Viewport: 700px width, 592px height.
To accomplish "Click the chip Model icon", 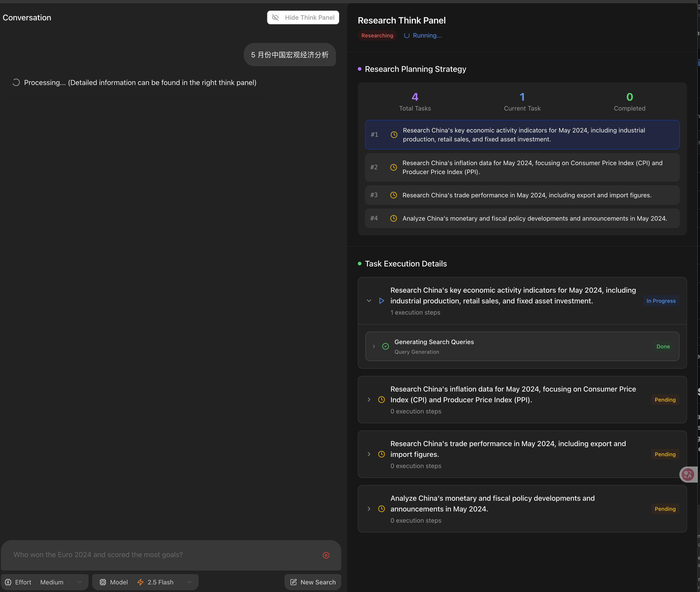I will (x=103, y=582).
